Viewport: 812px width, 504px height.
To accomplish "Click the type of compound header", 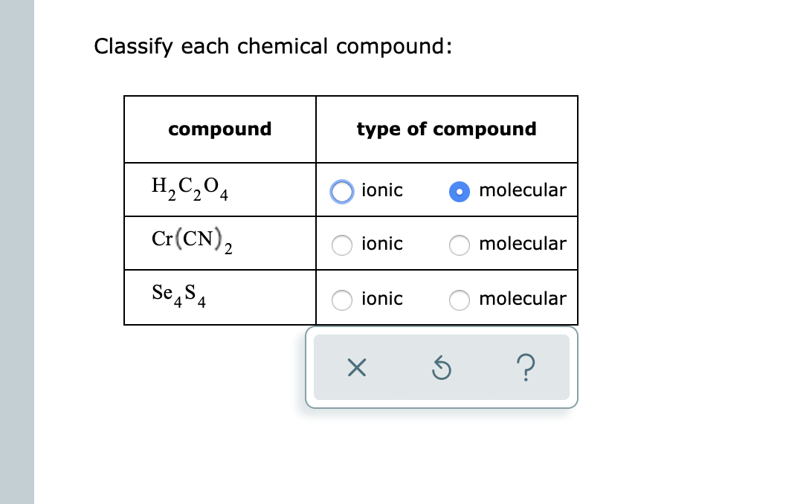I will pyautogui.click(x=446, y=129).
